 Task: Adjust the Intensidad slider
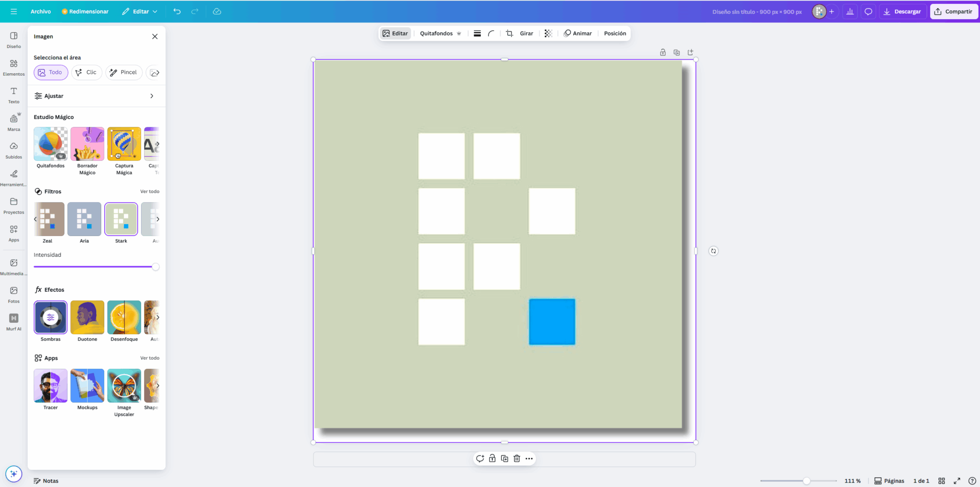156,267
